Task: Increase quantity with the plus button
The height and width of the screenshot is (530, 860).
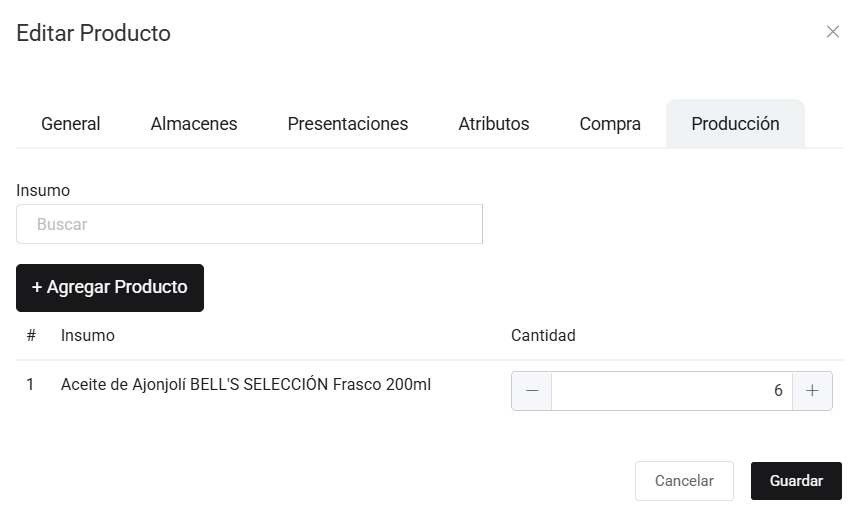Action: pyautogui.click(x=812, y=391)
